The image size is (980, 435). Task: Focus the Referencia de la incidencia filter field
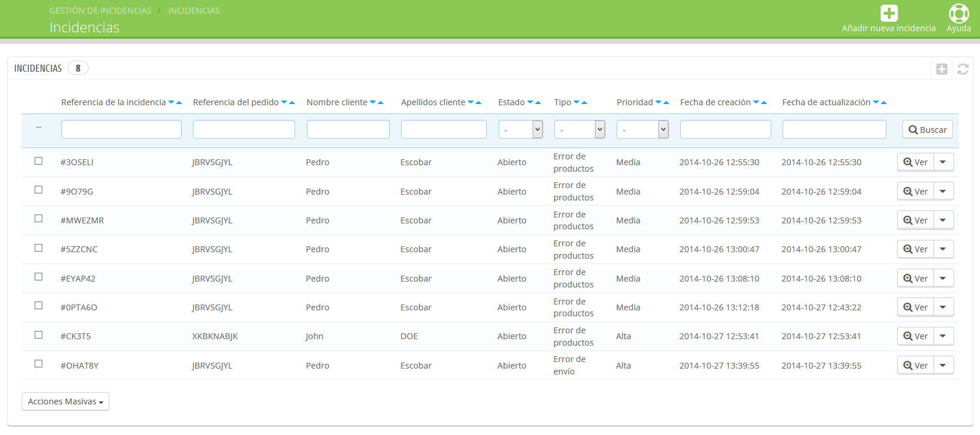[x=121, y=129]
